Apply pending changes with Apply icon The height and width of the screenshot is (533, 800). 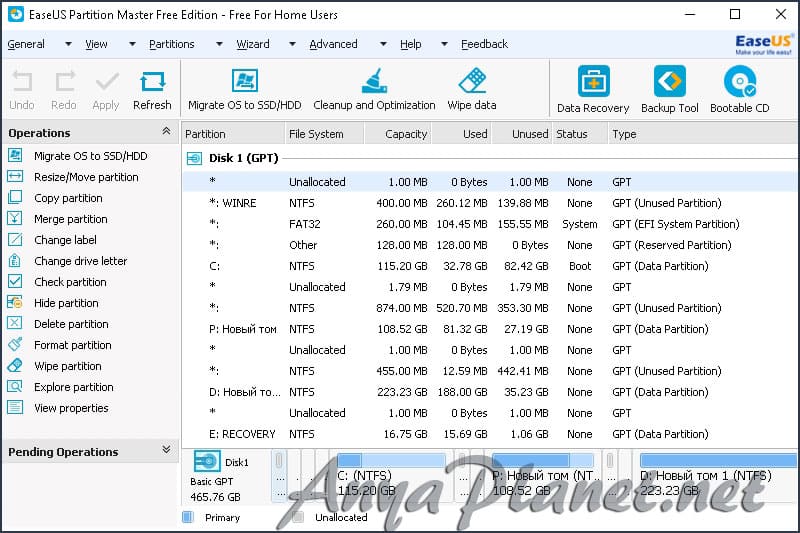click(106, 90)
